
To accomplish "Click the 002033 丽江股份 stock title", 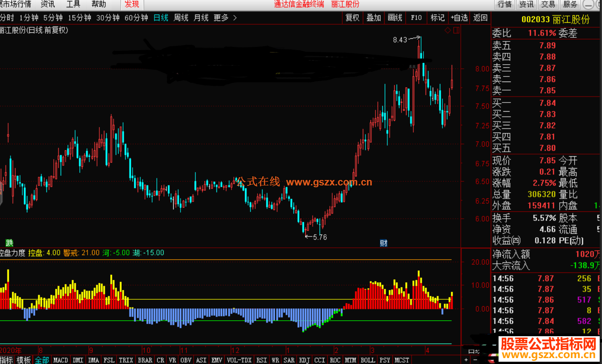I will pos(555,20).
